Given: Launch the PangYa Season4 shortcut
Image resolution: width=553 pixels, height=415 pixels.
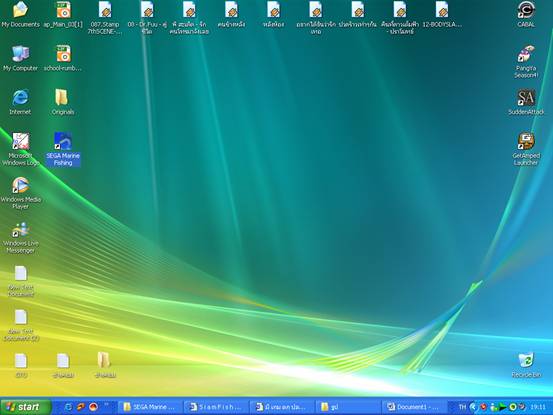Looking at the screenshot, I should point(526,62).
